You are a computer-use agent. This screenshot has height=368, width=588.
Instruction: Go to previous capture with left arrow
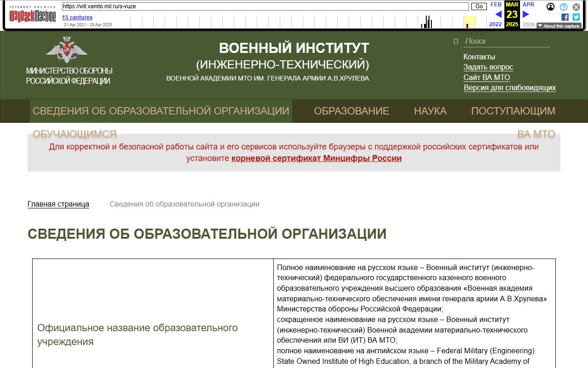click(x=498, y=14)
